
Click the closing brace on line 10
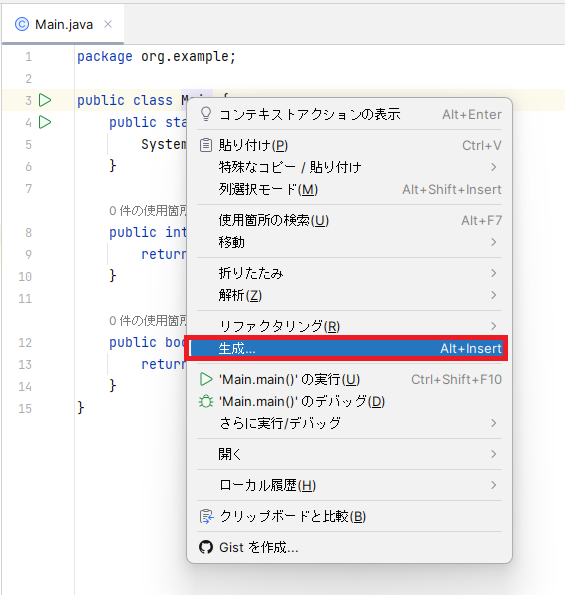click(112, 276)
